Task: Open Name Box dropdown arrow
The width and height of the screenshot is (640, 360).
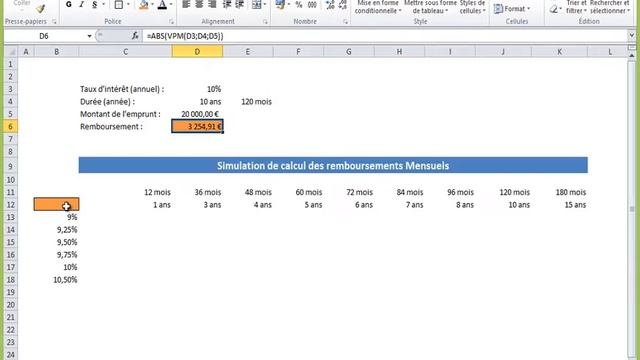Action: [89, 36]
